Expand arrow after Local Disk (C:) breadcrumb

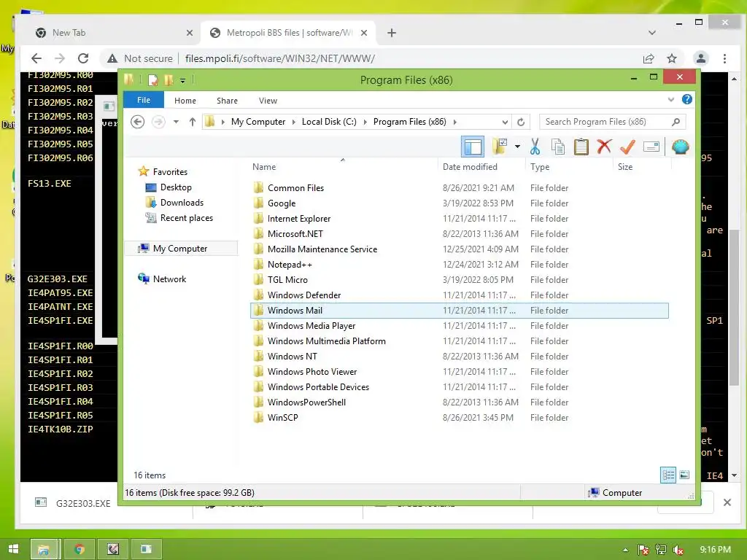pyautogui.click(x=365, y=122)
